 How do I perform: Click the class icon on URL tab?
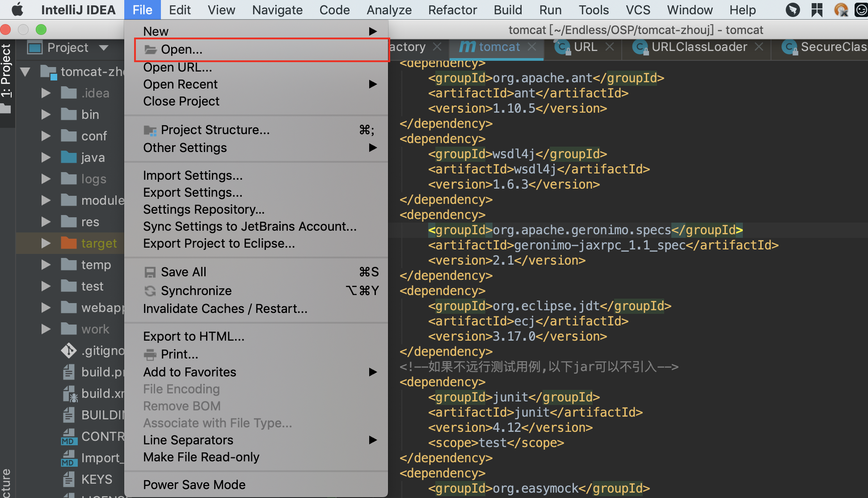pyautogui.click(x=562, y=47)
